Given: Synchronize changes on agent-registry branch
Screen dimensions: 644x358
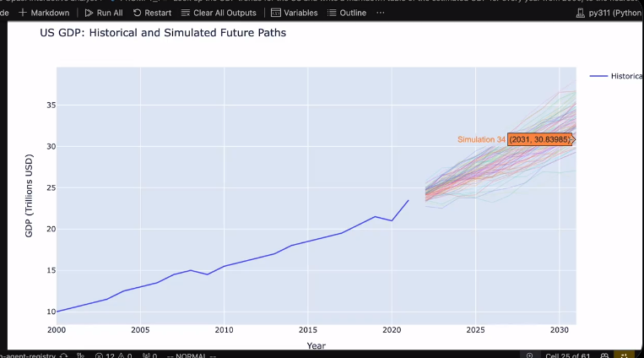Looking at the screenshot, I should point(63,355).
